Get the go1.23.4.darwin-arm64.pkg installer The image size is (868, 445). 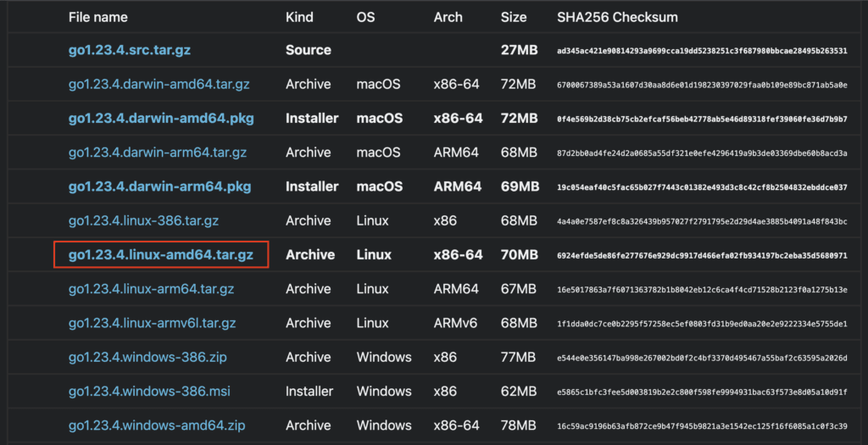(159, 186)
